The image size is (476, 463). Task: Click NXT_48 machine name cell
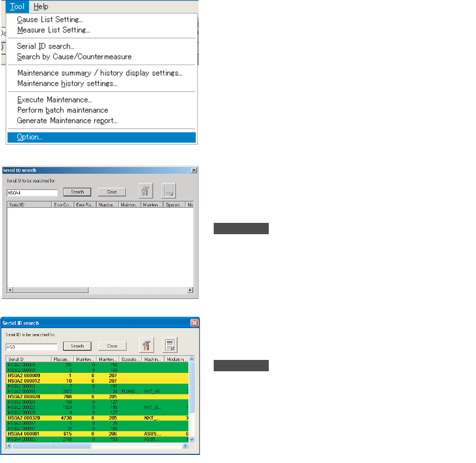pyautogui.click(x=152, y=391)
